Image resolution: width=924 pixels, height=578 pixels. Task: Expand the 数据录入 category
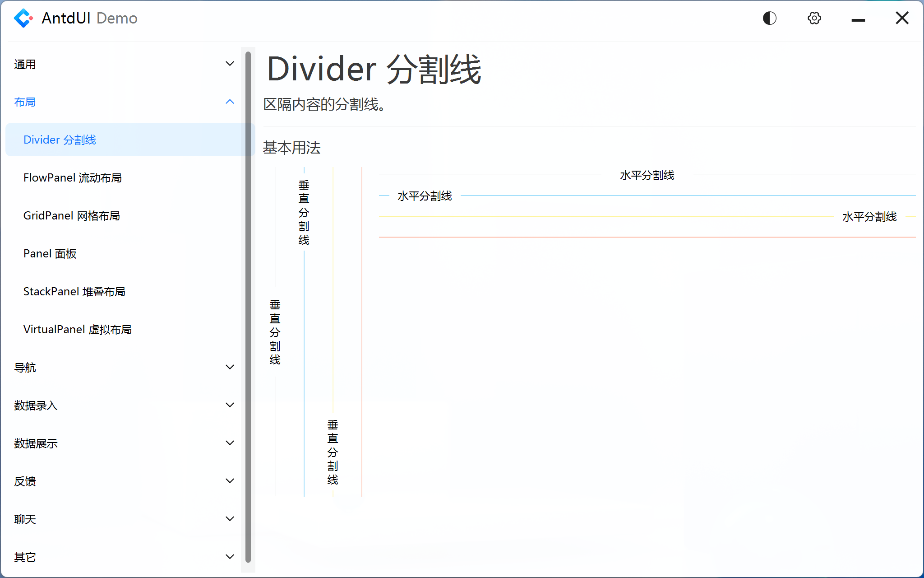tap(122, 405)
